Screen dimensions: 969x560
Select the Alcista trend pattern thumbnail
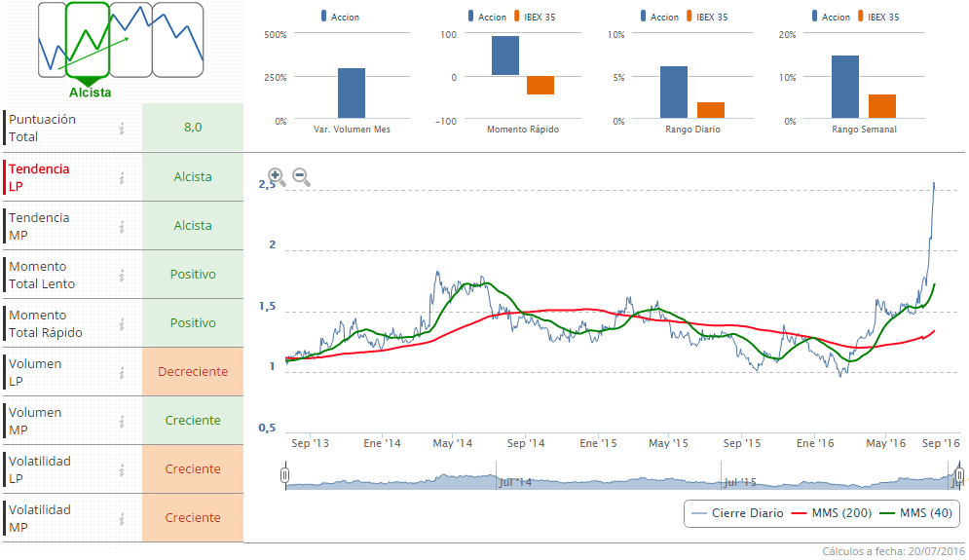[88, 40]
